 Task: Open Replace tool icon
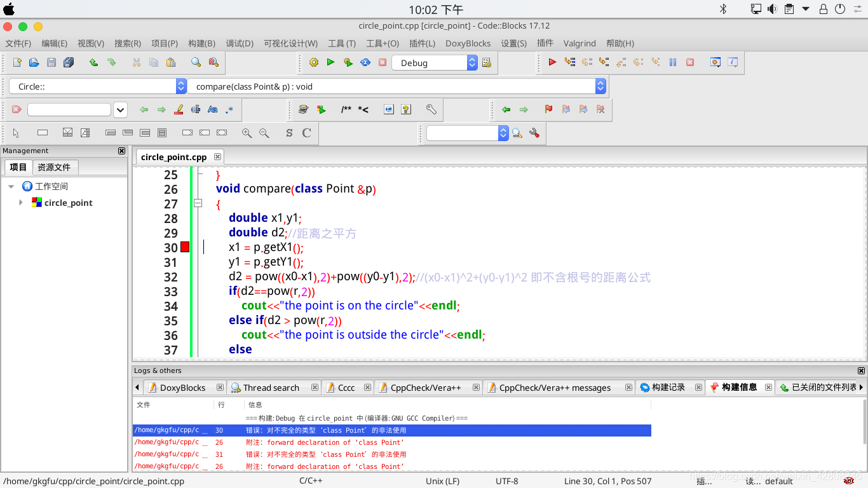[214, 62]
